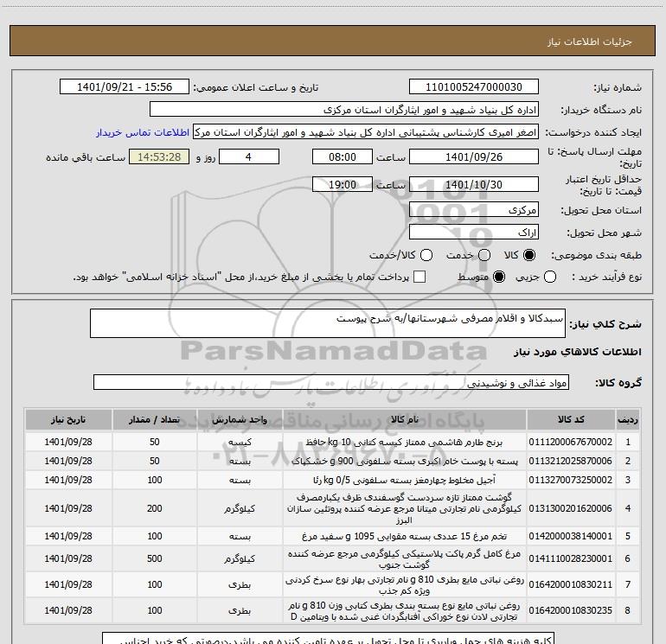
Task: Click product code 0142000038140001
Action: 571,537
